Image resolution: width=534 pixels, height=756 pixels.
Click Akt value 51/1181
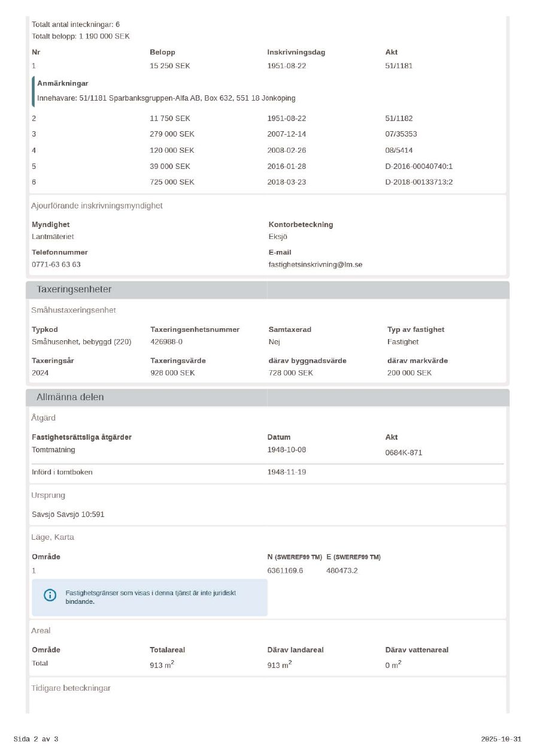[399, 66]
